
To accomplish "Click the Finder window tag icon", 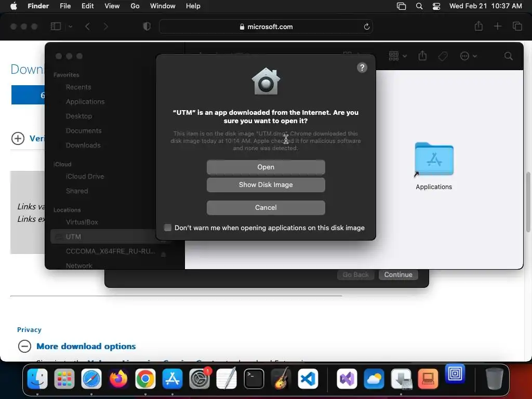I will [x=443, y=56].
